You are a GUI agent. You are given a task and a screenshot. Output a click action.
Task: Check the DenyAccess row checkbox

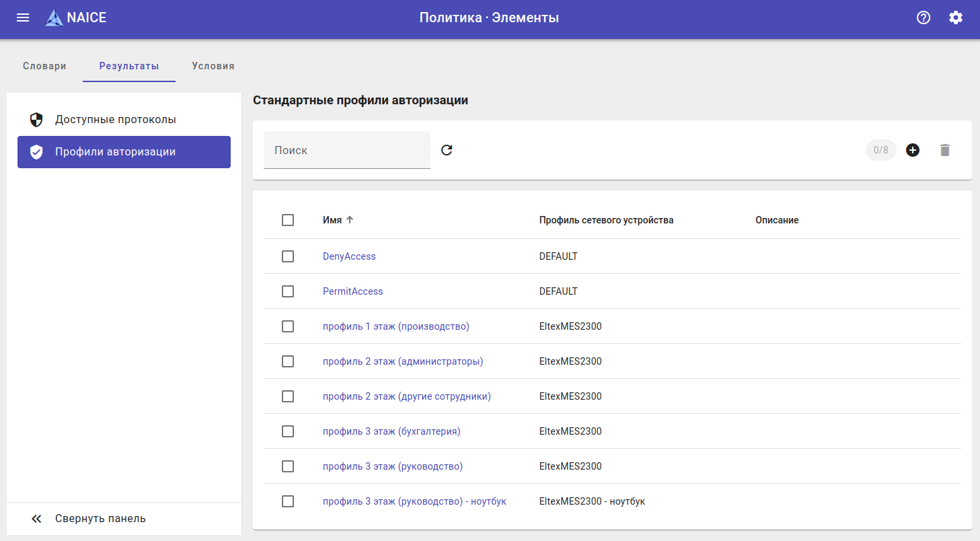[288, 256]
